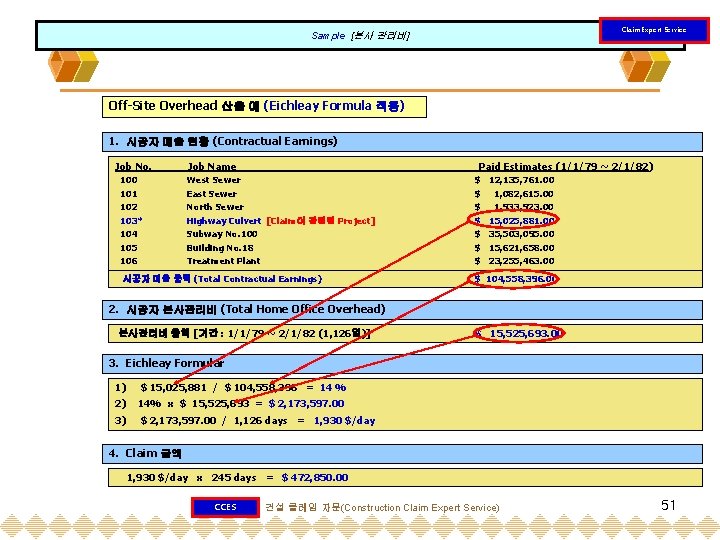Click the $23,255,463.00 amount
Viewport: 720px width, 540px height.
point(515,261)
